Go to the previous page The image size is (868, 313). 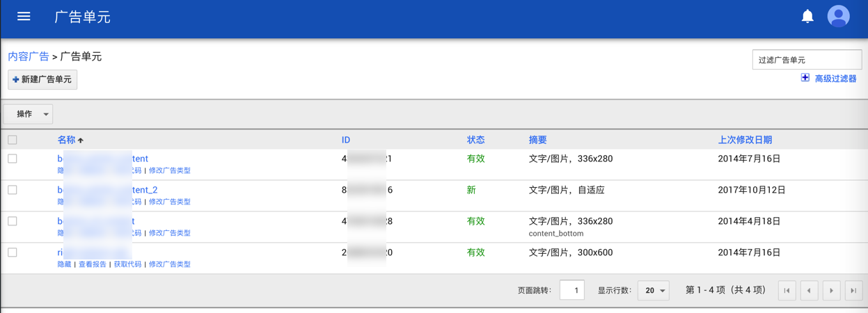click(x=809, y=291)
